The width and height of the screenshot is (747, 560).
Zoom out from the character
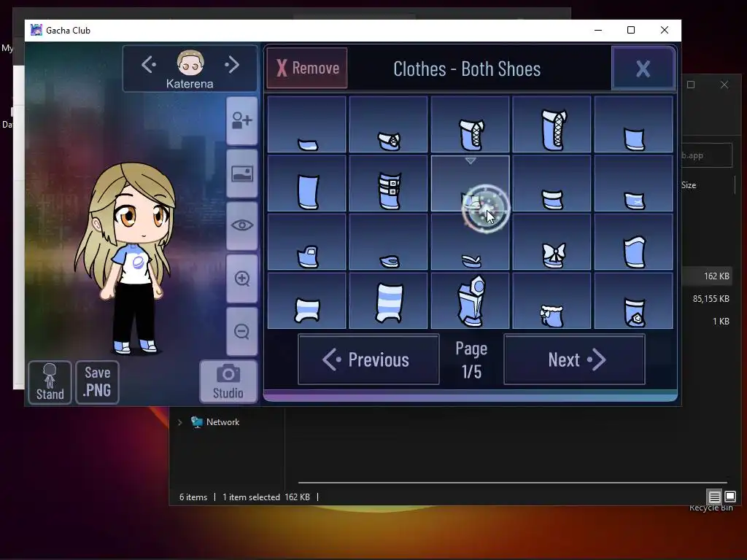point(242,332)
